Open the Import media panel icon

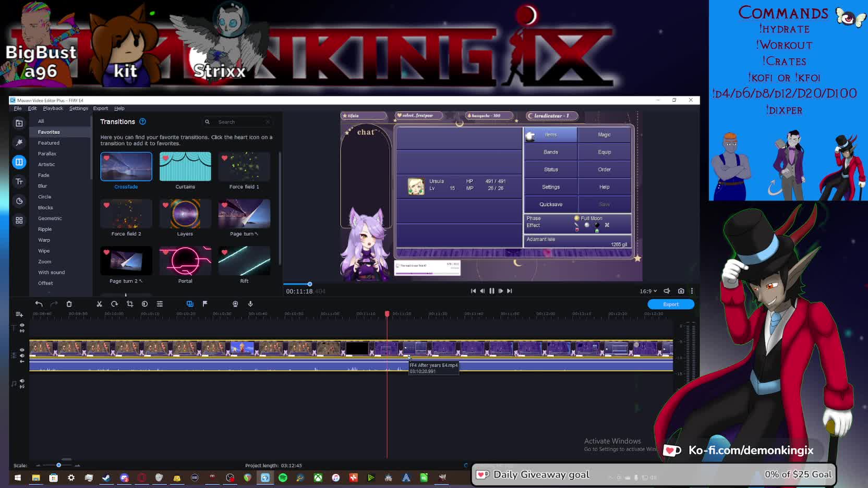pos(19,123)
